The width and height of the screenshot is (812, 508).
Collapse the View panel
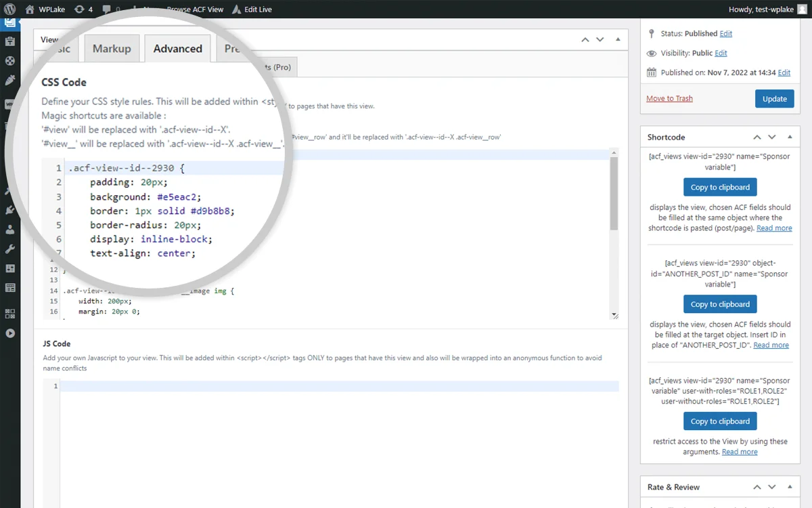click(x=617, y=39)
